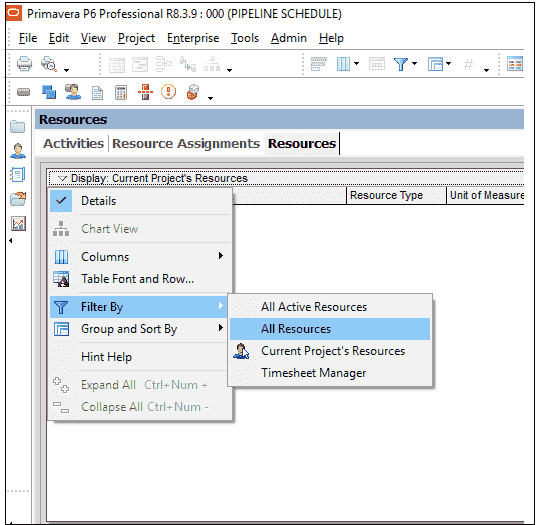Open dropdown arrow next to Columns toolbar icon
Image resolution: width=538 pixels, height=525 pixels.
point(356,63)
